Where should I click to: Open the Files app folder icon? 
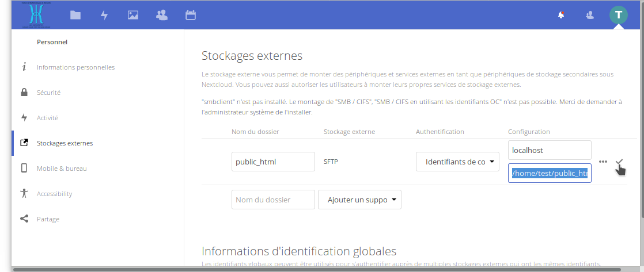pyautogui.click(x=75, y=16)
